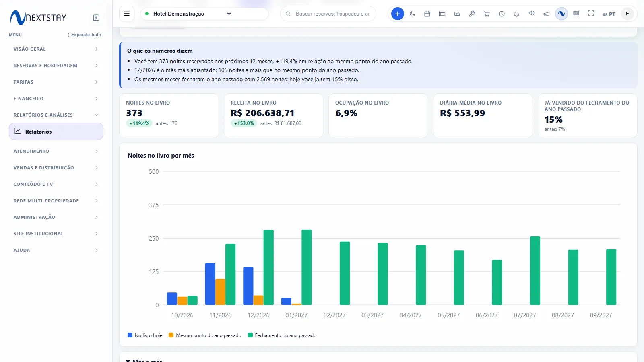Expand the Financeiro menu section

(56, 99)
